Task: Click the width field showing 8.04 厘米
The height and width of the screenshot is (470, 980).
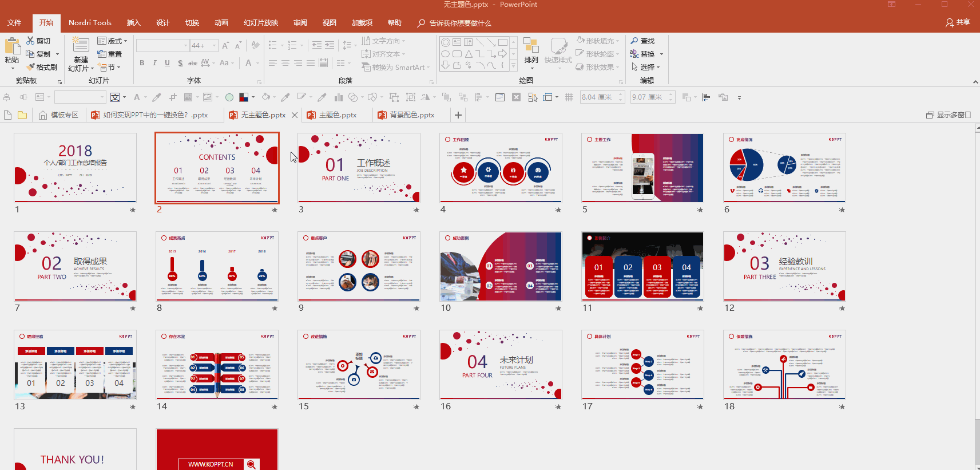Action: pyautogui.click(x=602, y=97)
